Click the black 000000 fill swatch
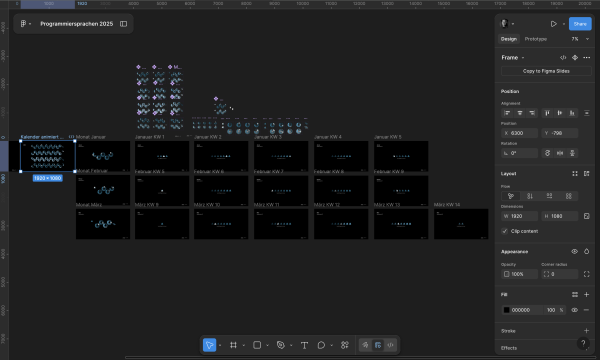 point(506,310)
